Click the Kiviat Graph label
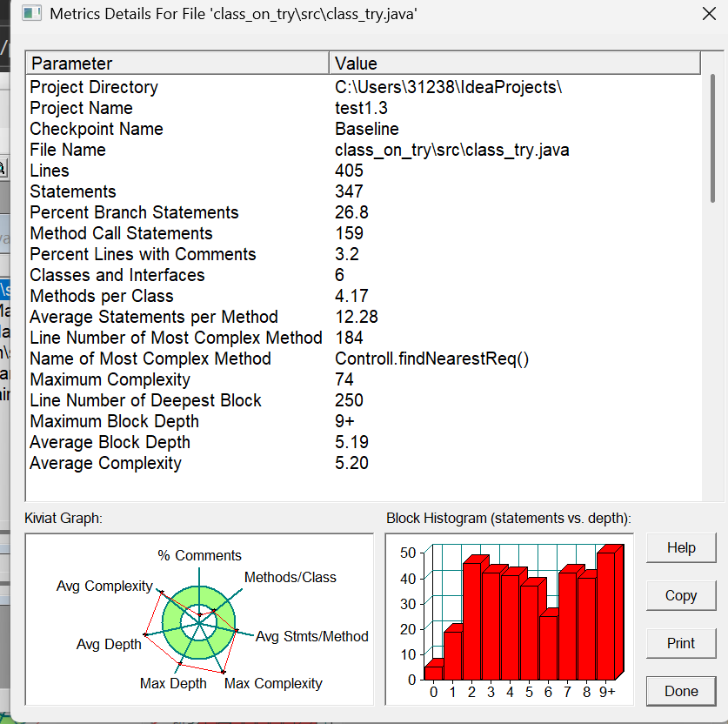The height and width of the screenshot is (724, 728). tap(63, 519)
